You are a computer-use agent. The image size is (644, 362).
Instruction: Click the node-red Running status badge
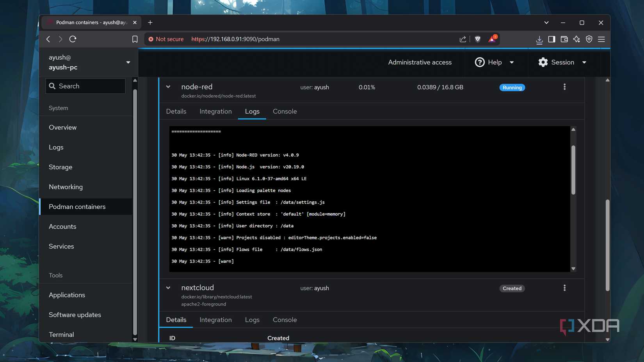point(512,87)
